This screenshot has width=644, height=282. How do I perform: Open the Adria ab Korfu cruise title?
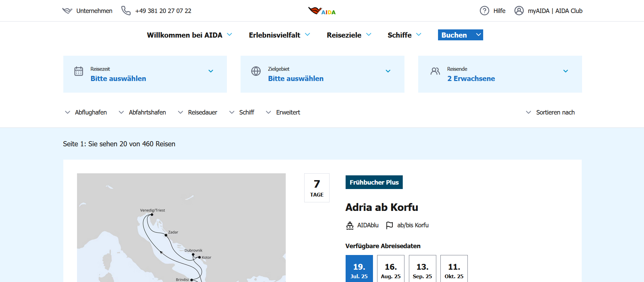point(382,207)
